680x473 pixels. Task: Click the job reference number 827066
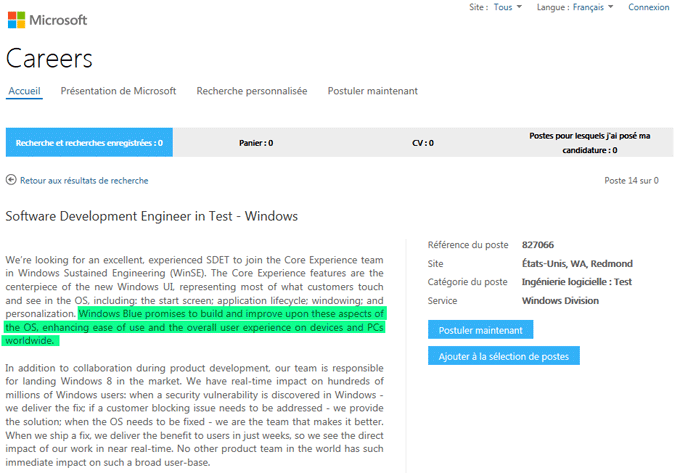pos(538,245)
